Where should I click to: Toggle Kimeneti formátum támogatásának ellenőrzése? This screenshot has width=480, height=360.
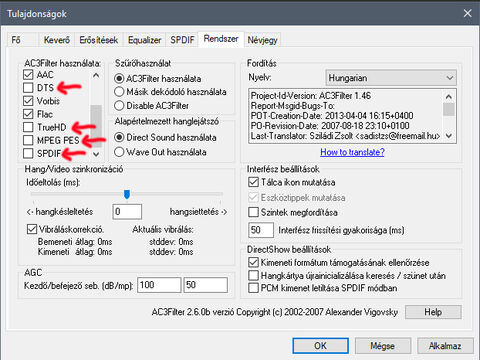click(253, 262)
